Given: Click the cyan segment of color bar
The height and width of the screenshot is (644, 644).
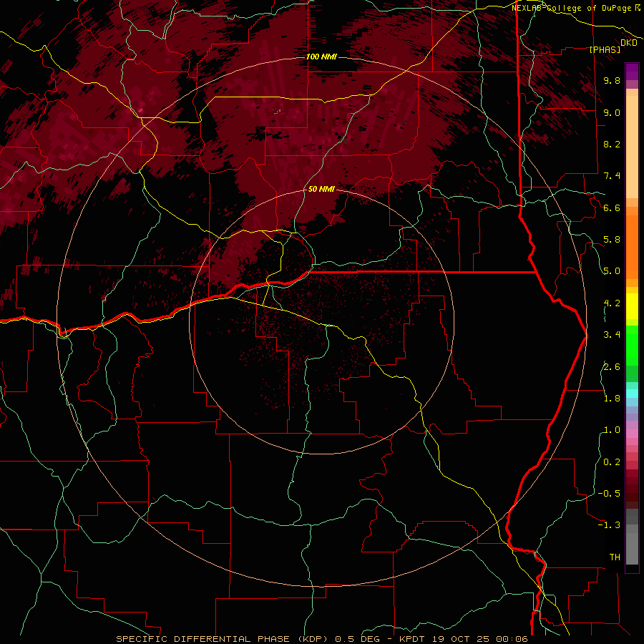Looking at the screenshot, I should [632, 394].
